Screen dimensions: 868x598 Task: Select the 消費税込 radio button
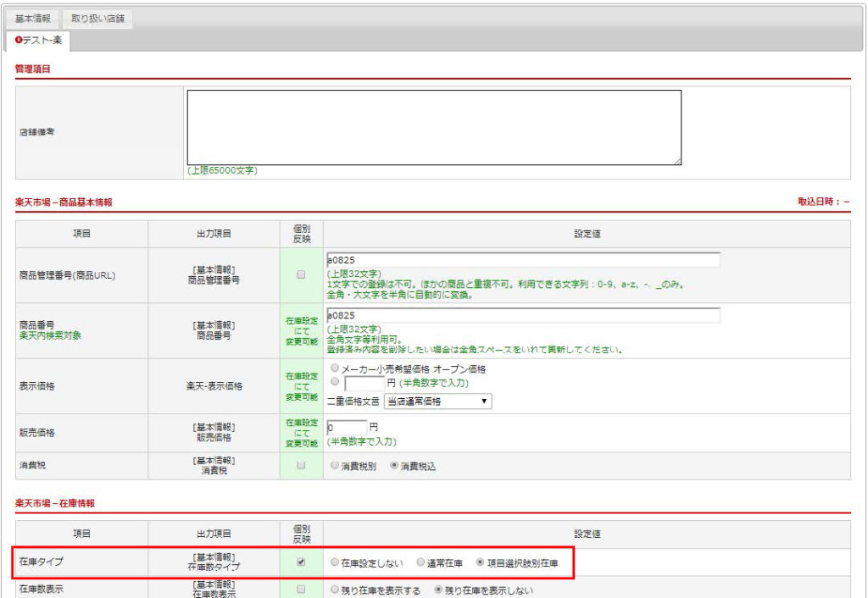(394, 466)
